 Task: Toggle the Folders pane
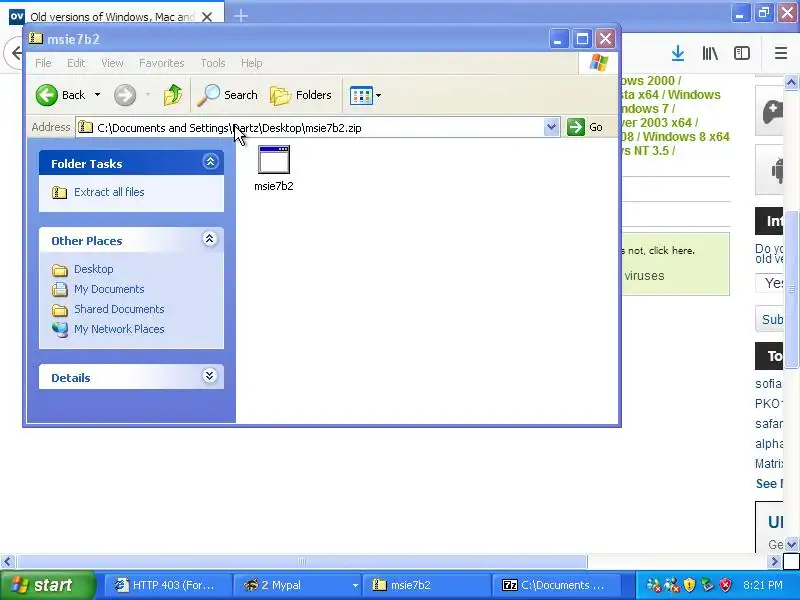click(x=301, y=95)
